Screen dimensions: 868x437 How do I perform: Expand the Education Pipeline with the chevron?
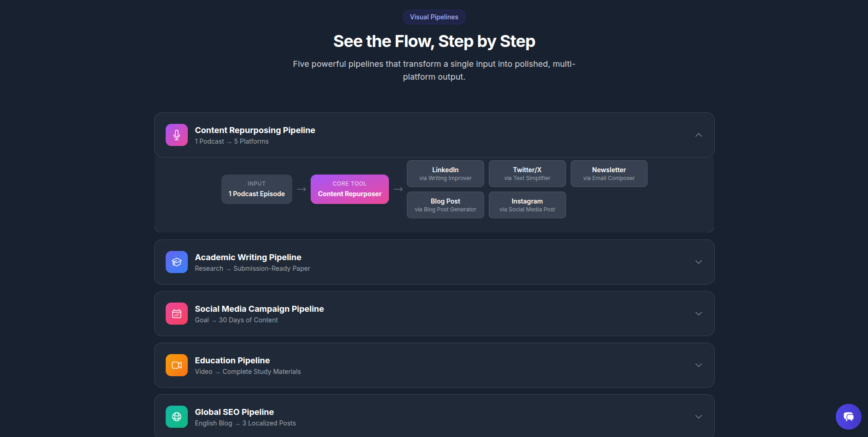click(699, 365)
